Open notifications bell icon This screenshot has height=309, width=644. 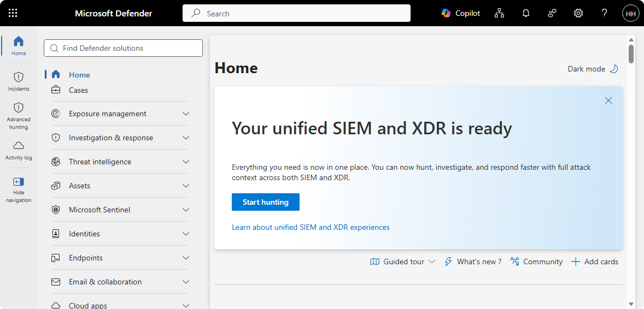coord(526,13)
